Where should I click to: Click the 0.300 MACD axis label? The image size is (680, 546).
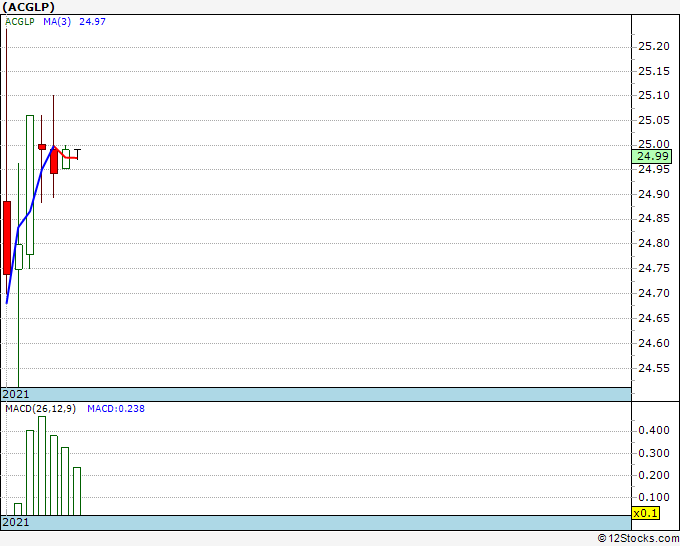[654, 454]
